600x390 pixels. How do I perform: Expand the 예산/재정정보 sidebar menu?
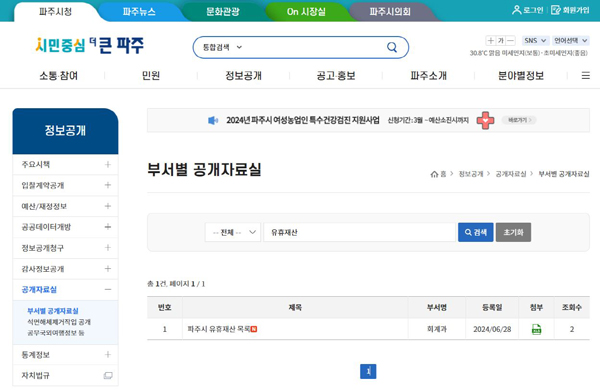tap(108, 206)
